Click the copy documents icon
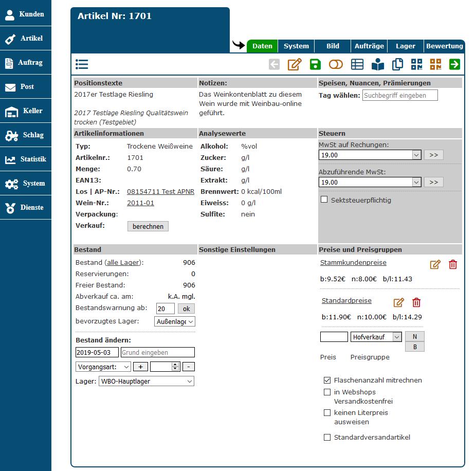476x471 pixels. click(x=397, y=64)
